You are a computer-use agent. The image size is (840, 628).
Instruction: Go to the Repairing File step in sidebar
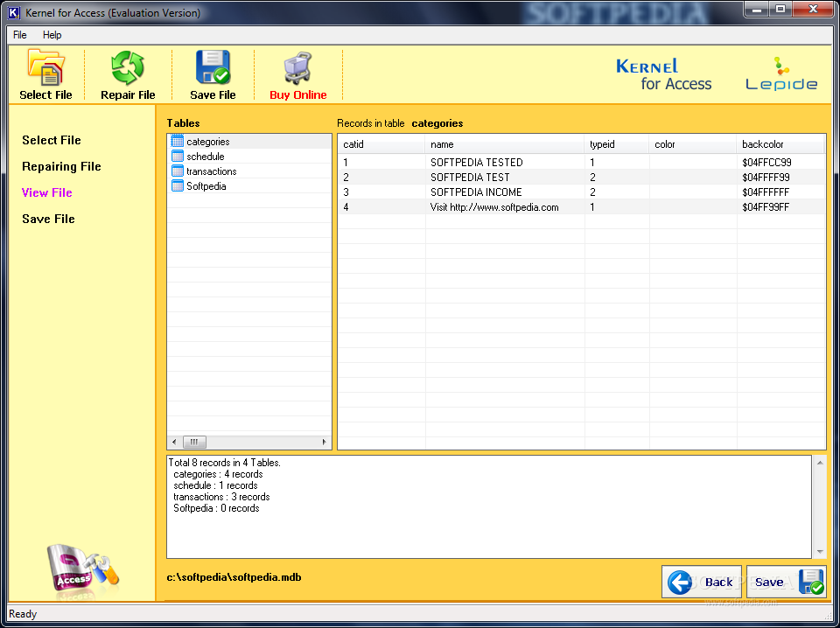61,166
